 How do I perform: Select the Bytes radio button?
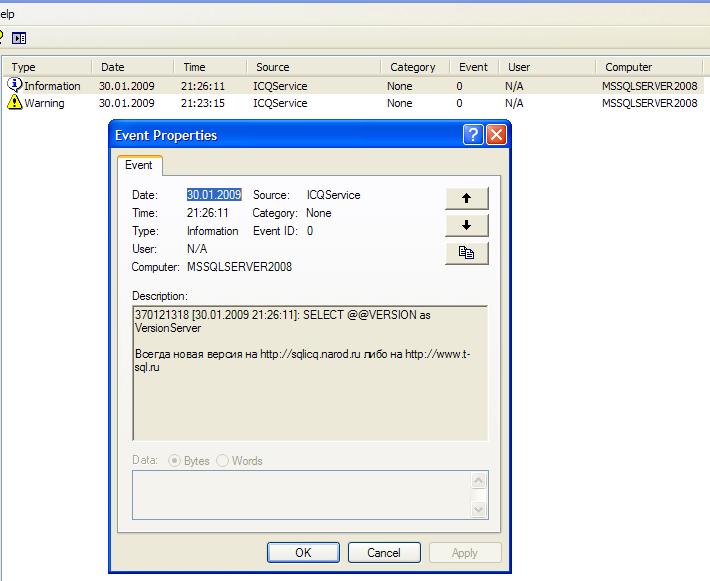pos(174,461)
